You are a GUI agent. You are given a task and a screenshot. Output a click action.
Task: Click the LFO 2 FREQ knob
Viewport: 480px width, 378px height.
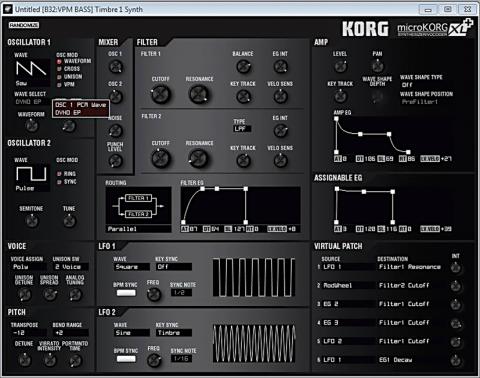point(154,360)
